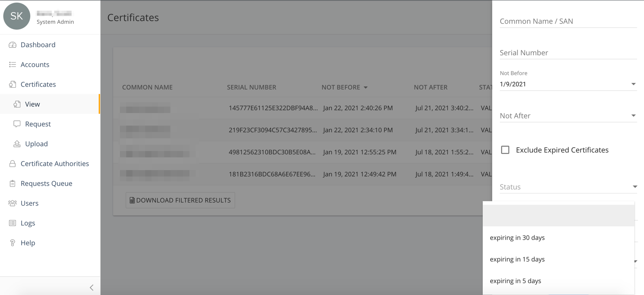Click serial number 145777E61125E322DBF94A8...
This screenshot has width=644, height=295.
pos(273,108)
